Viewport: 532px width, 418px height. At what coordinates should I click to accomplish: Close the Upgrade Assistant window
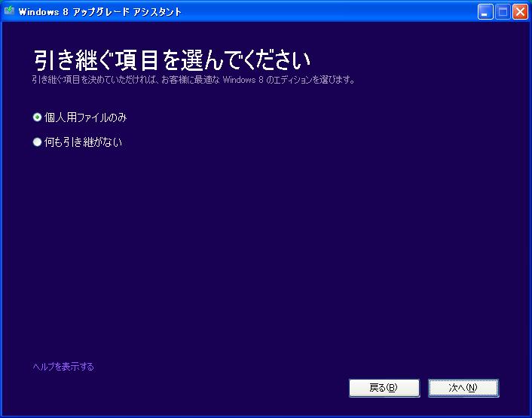520,12
